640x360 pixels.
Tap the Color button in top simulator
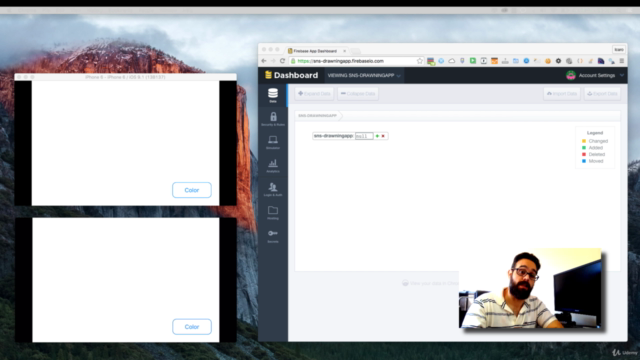192,190
